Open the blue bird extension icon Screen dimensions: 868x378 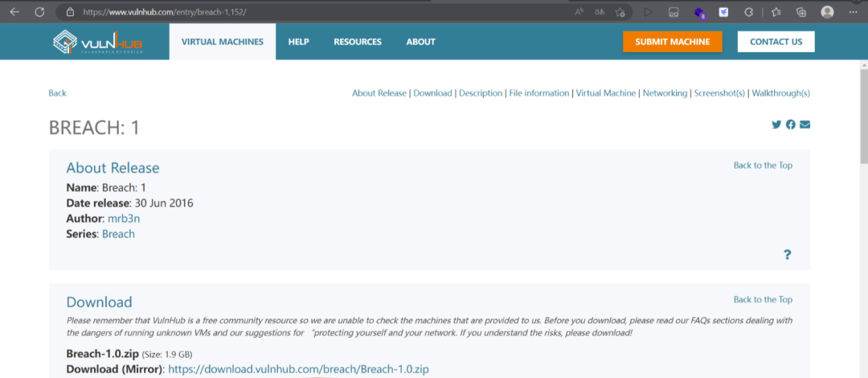click(x=723, y=11)
